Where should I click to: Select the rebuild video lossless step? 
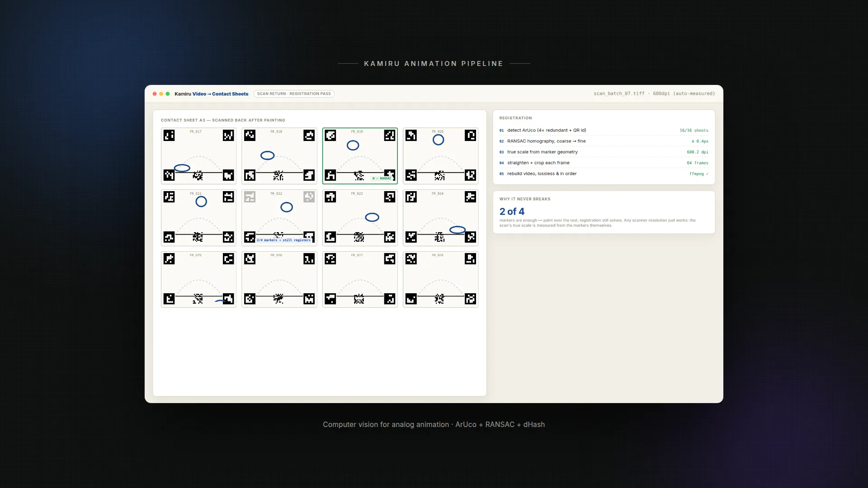[x=604, y=174]
